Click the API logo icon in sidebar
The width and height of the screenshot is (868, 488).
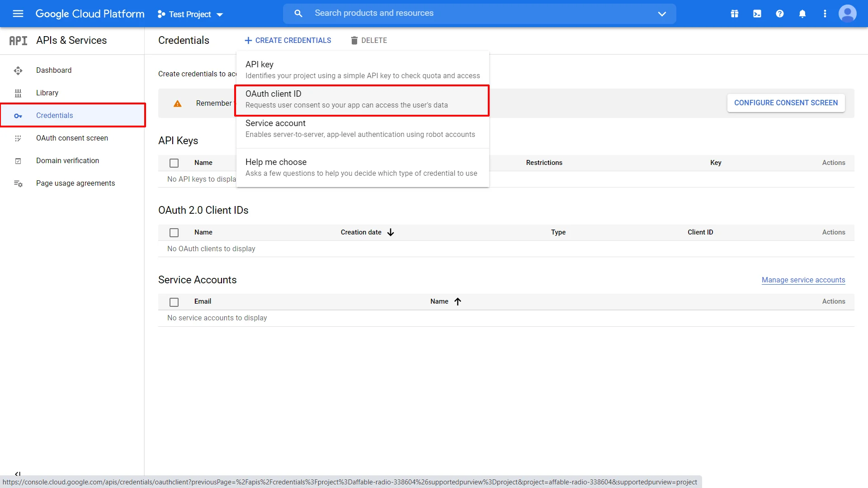[x=18, y=41]
